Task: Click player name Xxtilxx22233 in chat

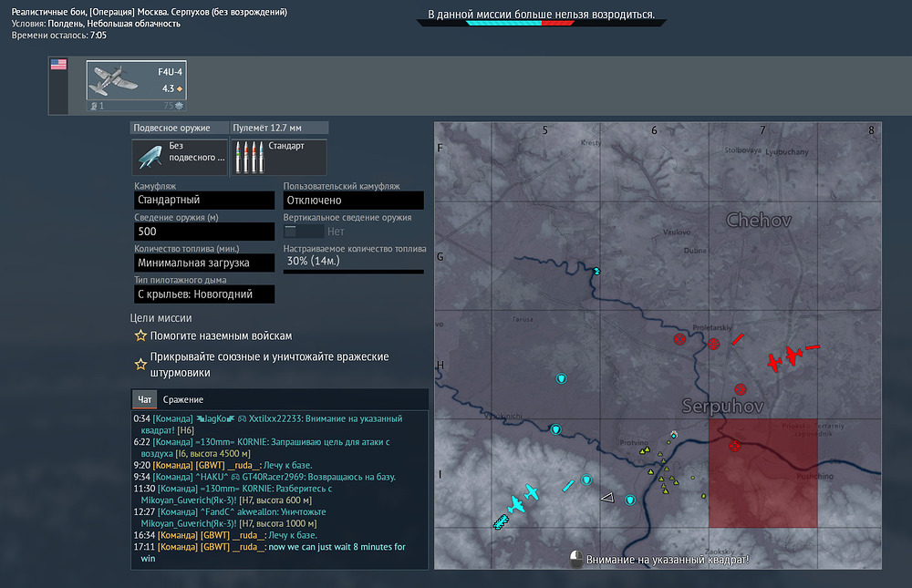Action: pyautogui.click(x=275, y=418)
